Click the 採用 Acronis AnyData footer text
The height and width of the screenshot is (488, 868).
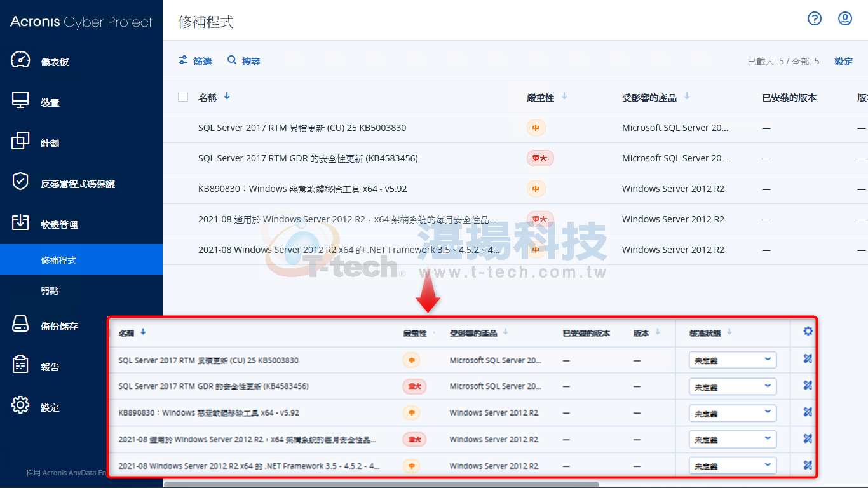(66, 473)
